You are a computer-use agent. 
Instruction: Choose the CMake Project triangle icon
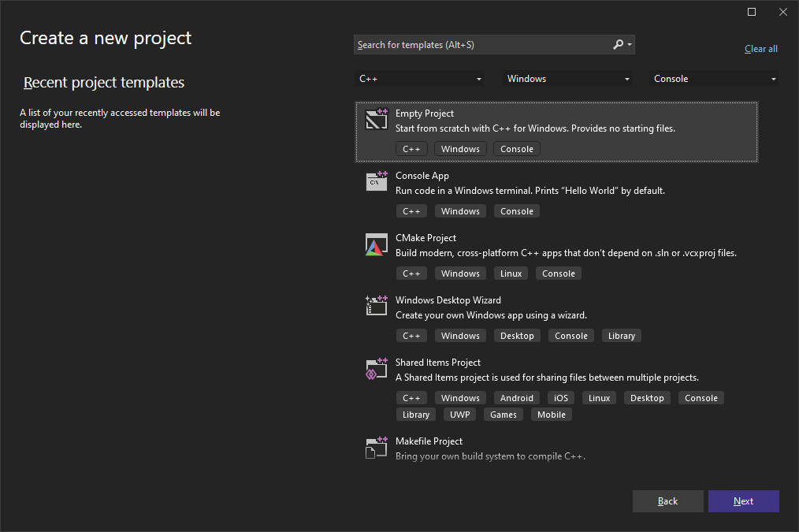click(377, 244)
